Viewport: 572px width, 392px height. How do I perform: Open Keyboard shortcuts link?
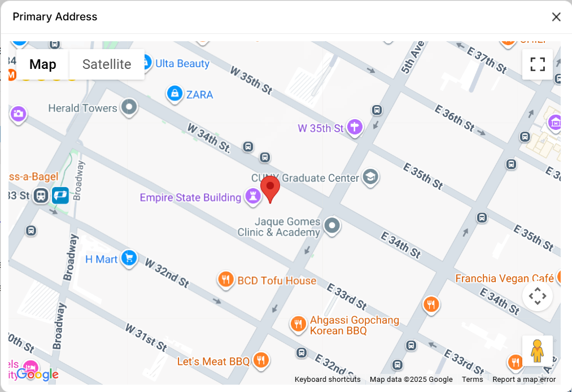click(x=328, y=379)
